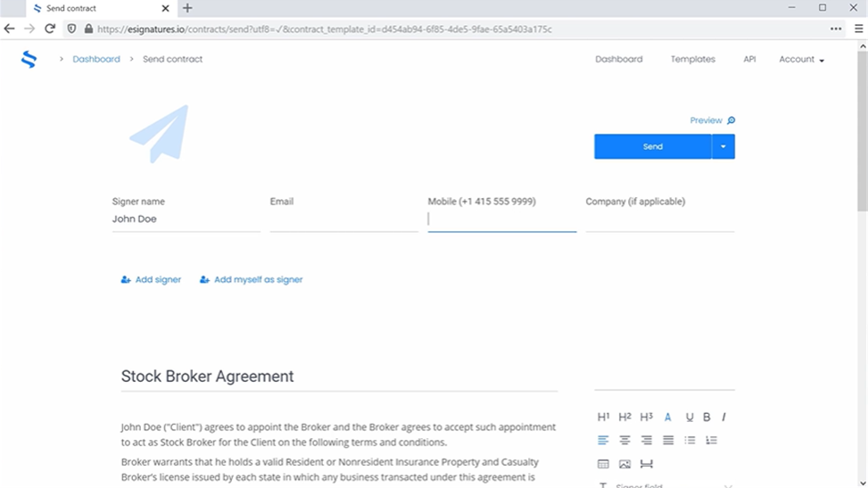The image size is (868, 488).
Task: Align text left
Action: [x=603, y=441]
